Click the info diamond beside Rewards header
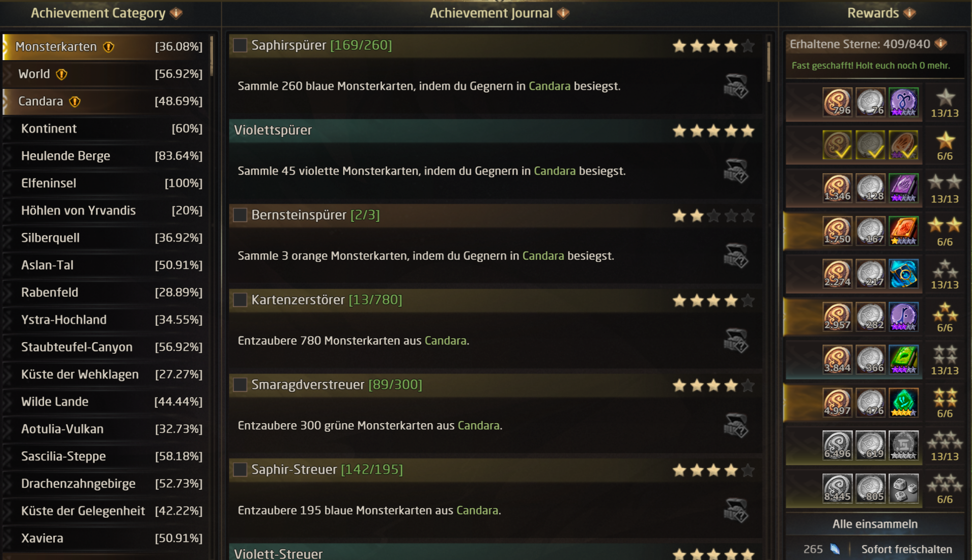Screen dimensions: 972x560 pyautogui.click(x=910, y=13)
